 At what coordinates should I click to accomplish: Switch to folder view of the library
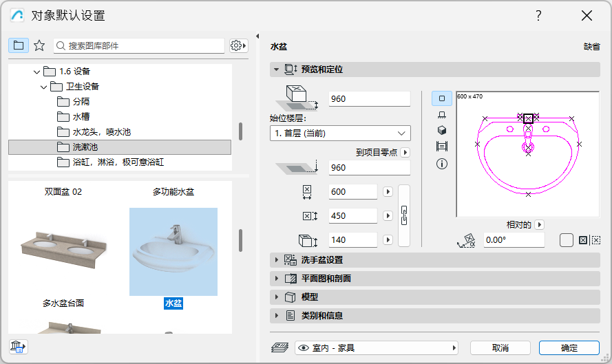(19, 45)
